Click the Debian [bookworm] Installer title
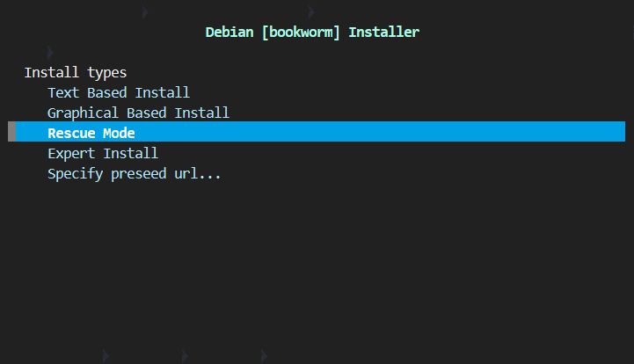Image resolution: width=634 pixels, height=364 pixels. (312, 33)
